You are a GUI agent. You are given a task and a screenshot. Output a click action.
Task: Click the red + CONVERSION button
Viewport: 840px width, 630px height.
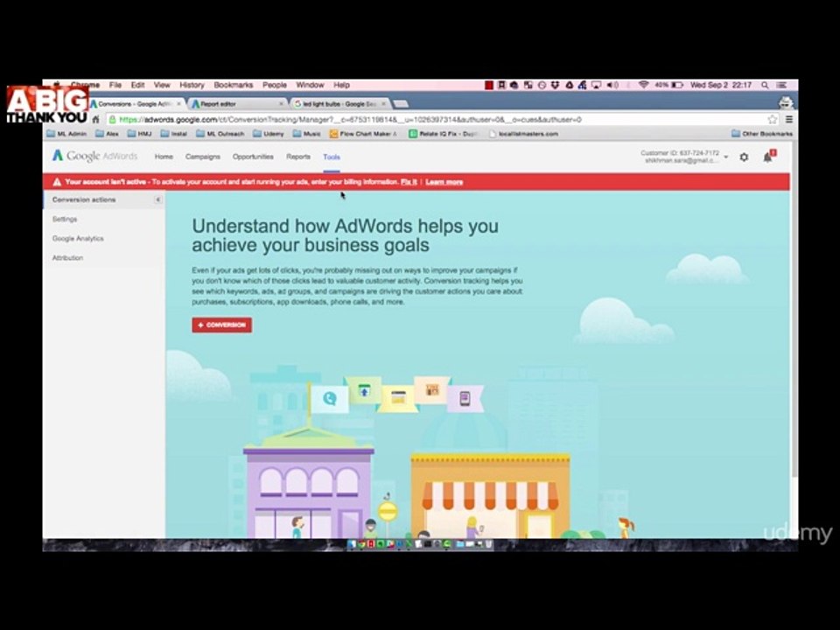pyautogui.click(x=221, y=325)
